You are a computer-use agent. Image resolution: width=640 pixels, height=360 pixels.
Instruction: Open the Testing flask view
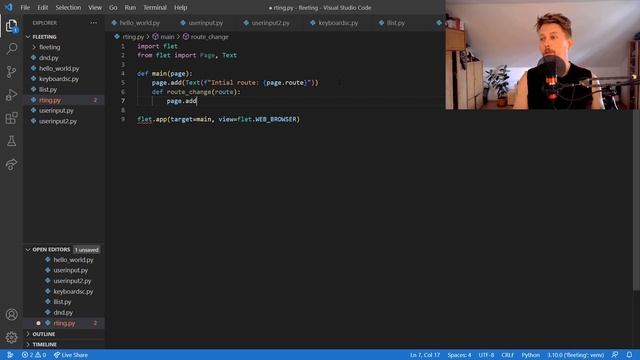click(x=11, y=141)
